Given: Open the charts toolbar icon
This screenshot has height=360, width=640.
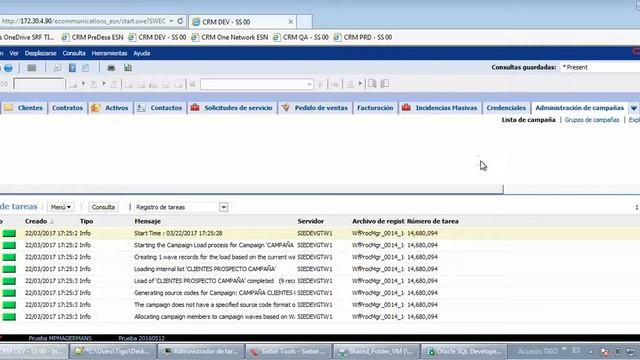Looking at the screenshot, I should pos(128,68).
